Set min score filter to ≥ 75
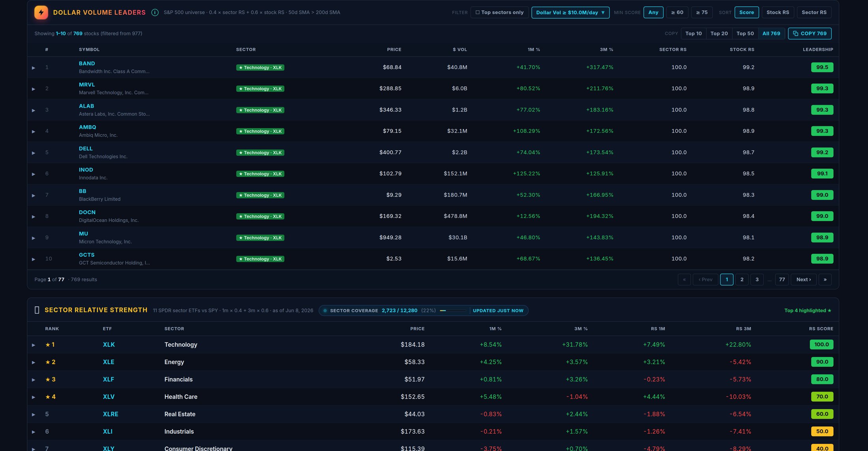 [702, 13]
